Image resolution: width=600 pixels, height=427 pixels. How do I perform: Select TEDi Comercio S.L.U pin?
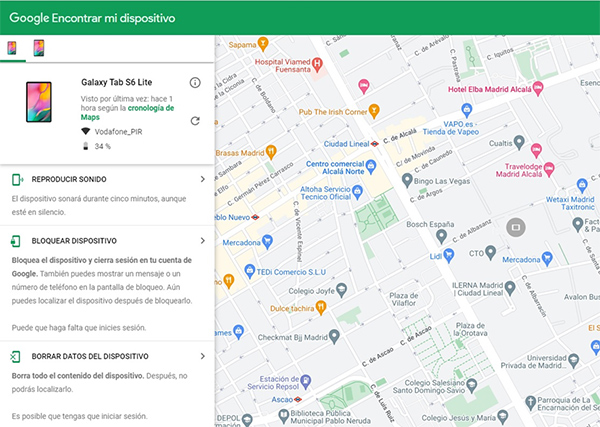pos(249,271)
